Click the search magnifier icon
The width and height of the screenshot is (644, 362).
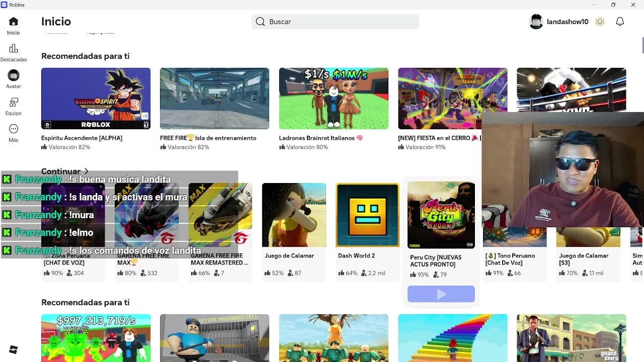(x=260, y=22)
